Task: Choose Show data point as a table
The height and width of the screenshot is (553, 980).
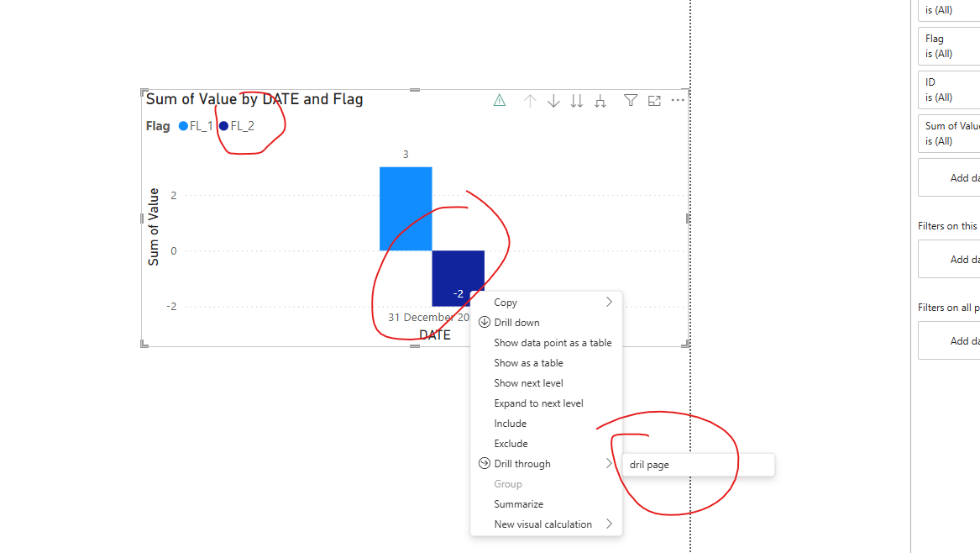Action: point(546,343)
